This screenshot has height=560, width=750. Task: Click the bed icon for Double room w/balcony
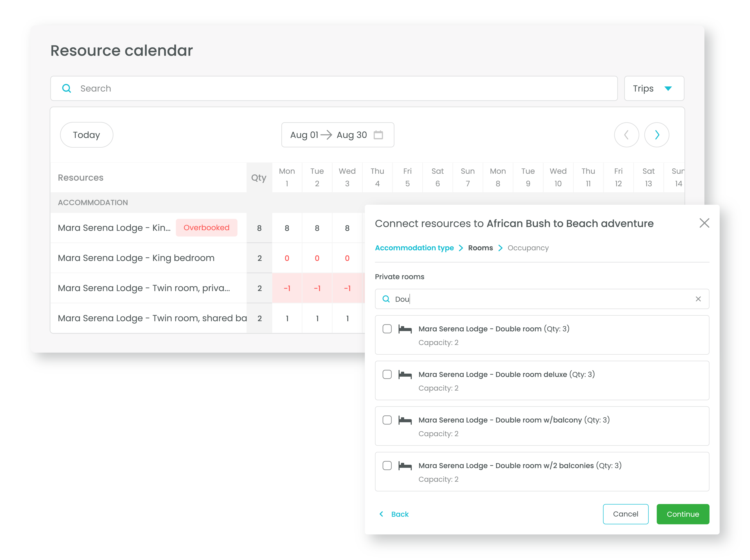(x=405, y=420)
